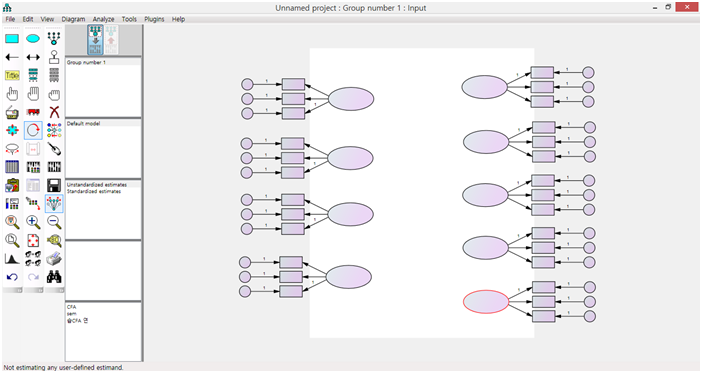Screen dimensions: 702x373
Task: Choose the move parameter values tool
Action: click(x=12, y=149)
